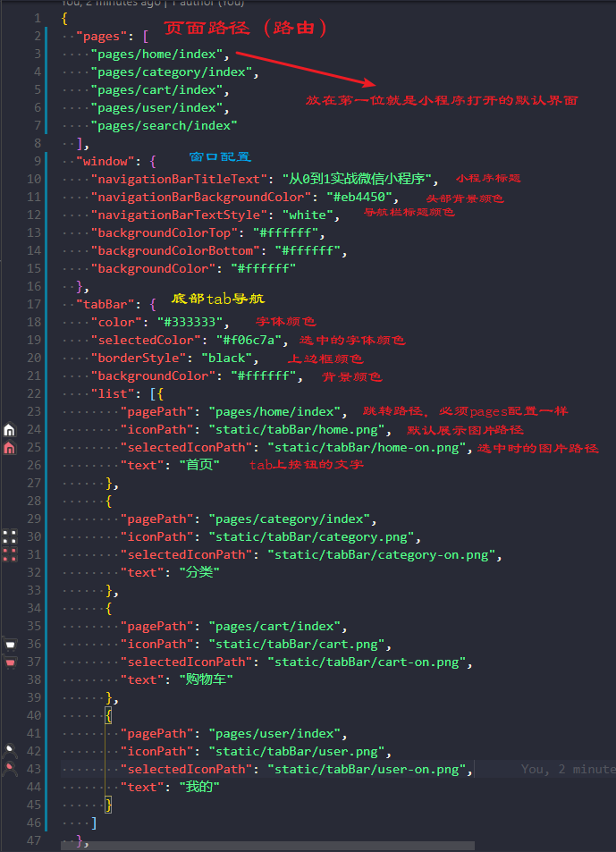Click the cart.png gutter preview icon on line 36

pyautogui.click(x=9, y=645)
